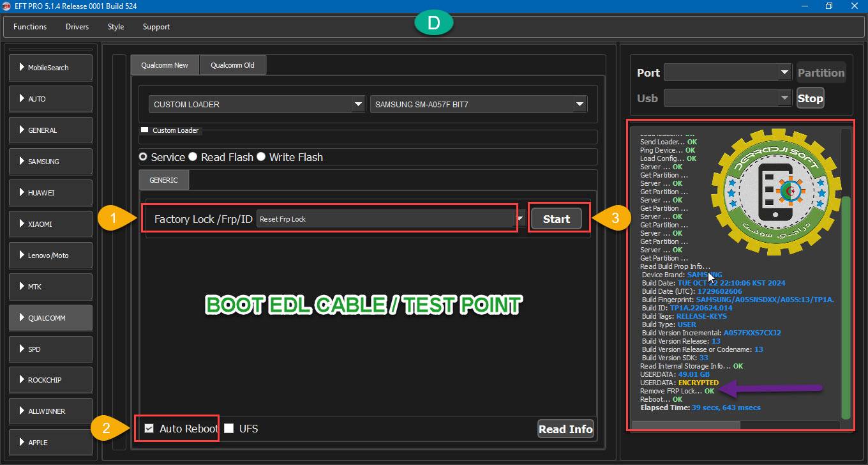Open the Style menu

tap(116, 27)
